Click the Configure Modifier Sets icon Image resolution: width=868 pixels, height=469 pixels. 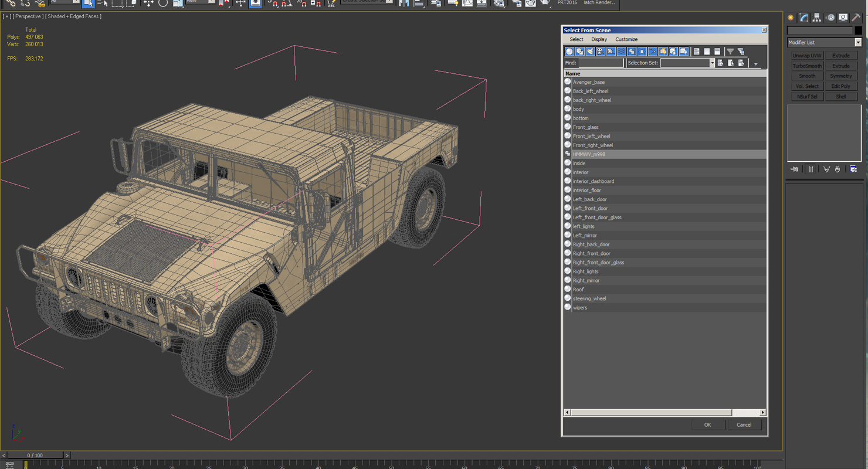coord(853,169)
